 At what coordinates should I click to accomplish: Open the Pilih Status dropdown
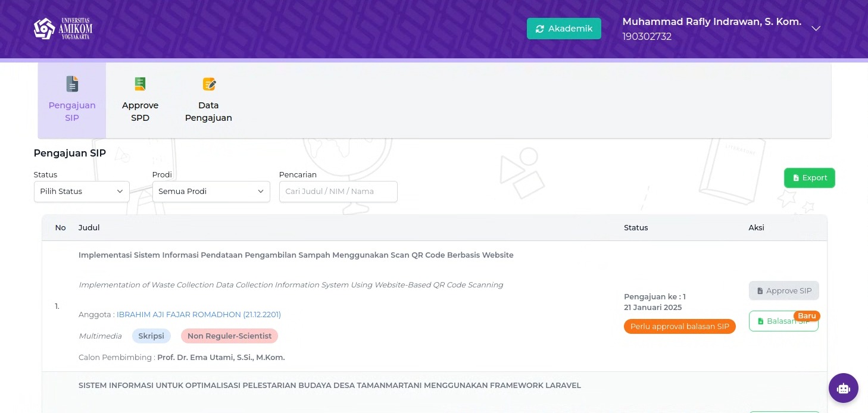click(82, 192)
